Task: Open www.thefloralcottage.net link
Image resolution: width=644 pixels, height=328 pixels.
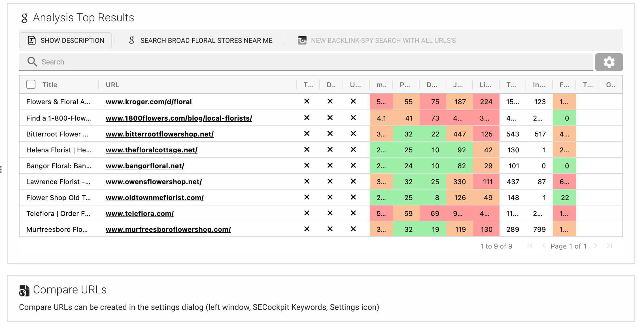Action: [152, 150]
